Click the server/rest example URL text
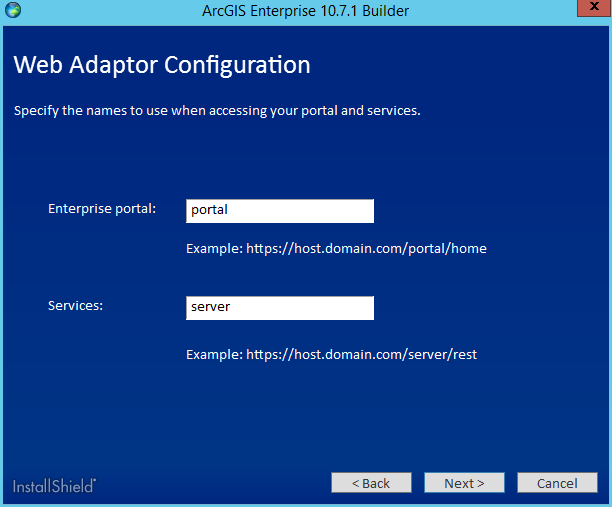The image size is (612, 507). coord(361,354)
